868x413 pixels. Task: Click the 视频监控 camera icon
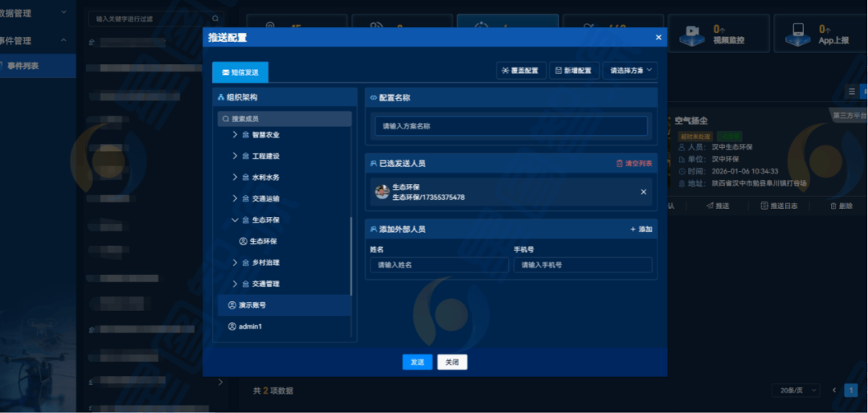pyautogui.click(x=690, y=33)
